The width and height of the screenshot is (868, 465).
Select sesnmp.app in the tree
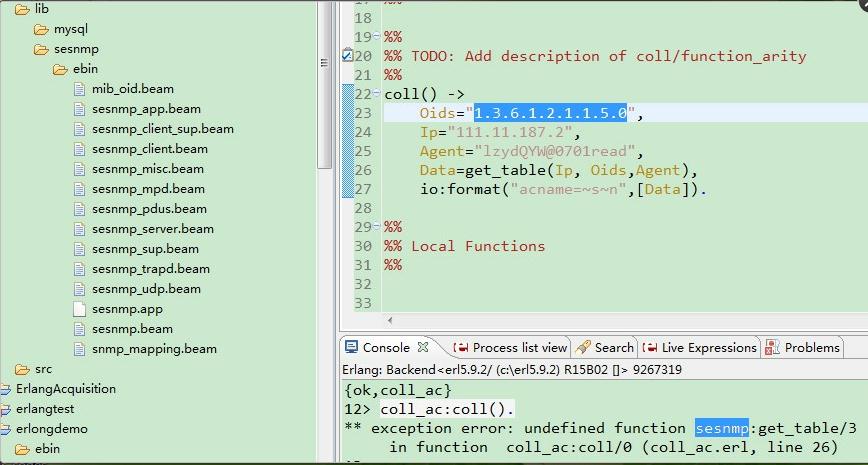click(127, 309)
